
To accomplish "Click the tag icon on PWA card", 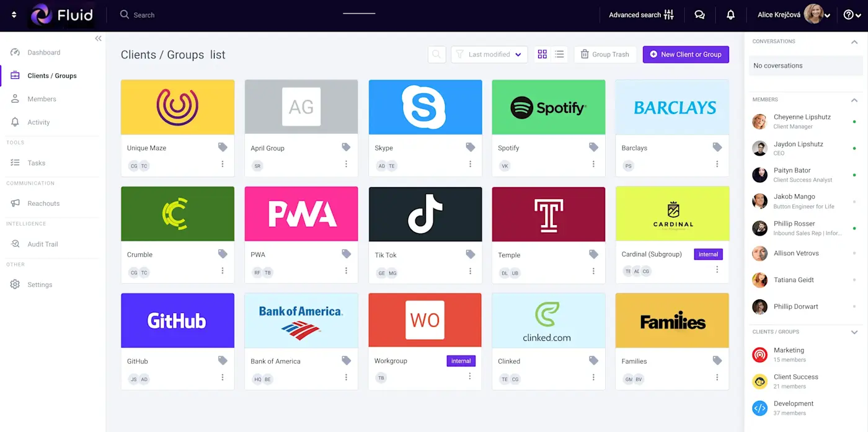I will tap(347, 253).
